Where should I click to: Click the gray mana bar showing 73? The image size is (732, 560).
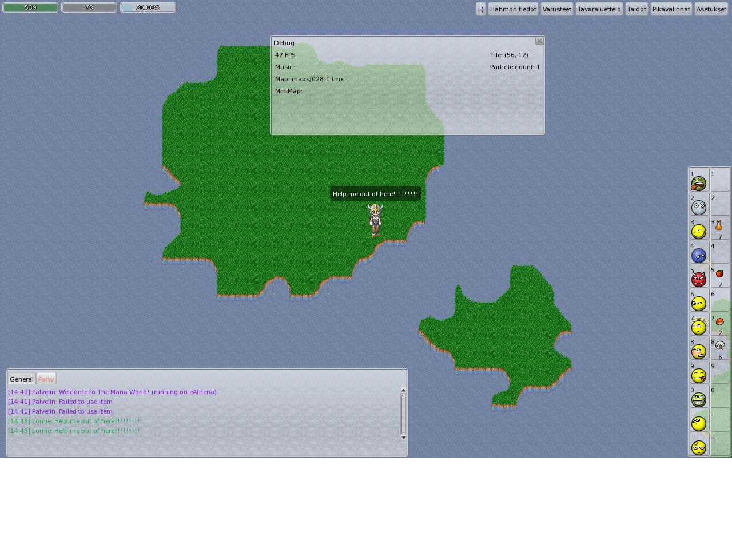click(x=89, y=7)
